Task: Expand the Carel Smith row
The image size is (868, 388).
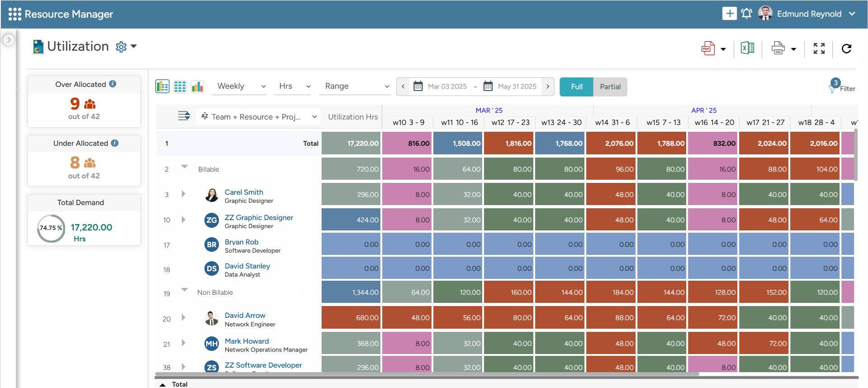Action: [x=183, y=194]
